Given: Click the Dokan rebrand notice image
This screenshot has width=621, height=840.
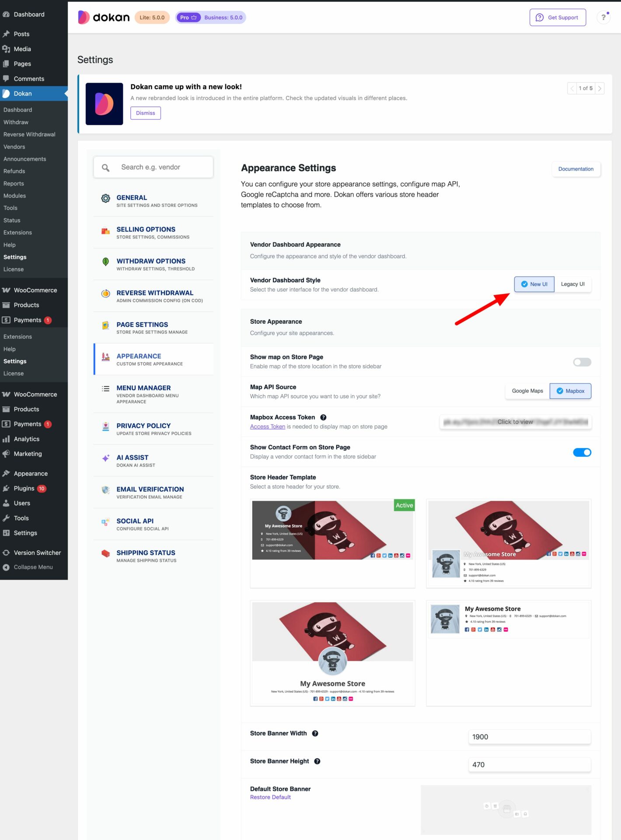Looking at the screenshot, I should 104,104.
